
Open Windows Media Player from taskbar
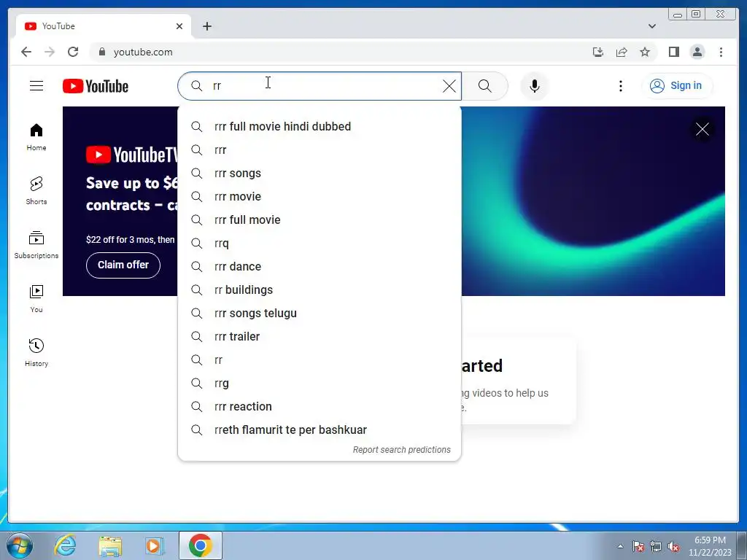154,545
